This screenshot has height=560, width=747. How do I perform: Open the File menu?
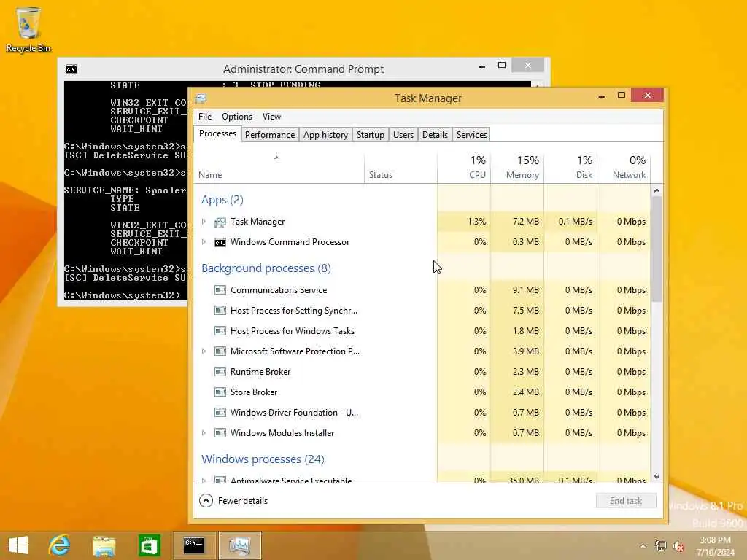[205, 117]
